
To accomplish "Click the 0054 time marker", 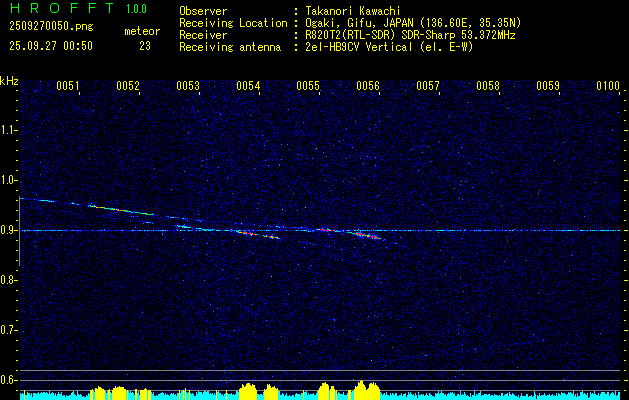I will point(248,86).
